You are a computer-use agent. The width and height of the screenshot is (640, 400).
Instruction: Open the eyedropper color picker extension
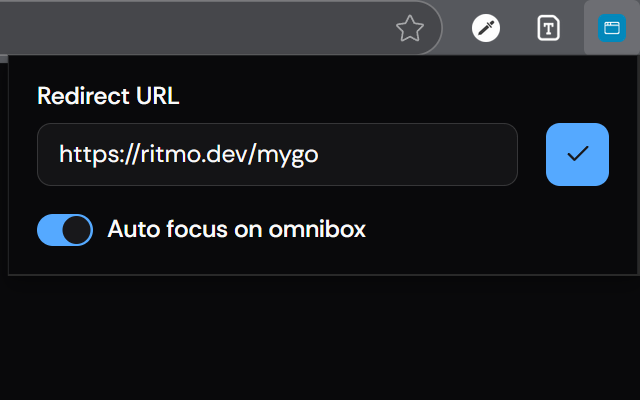(486, 28)
